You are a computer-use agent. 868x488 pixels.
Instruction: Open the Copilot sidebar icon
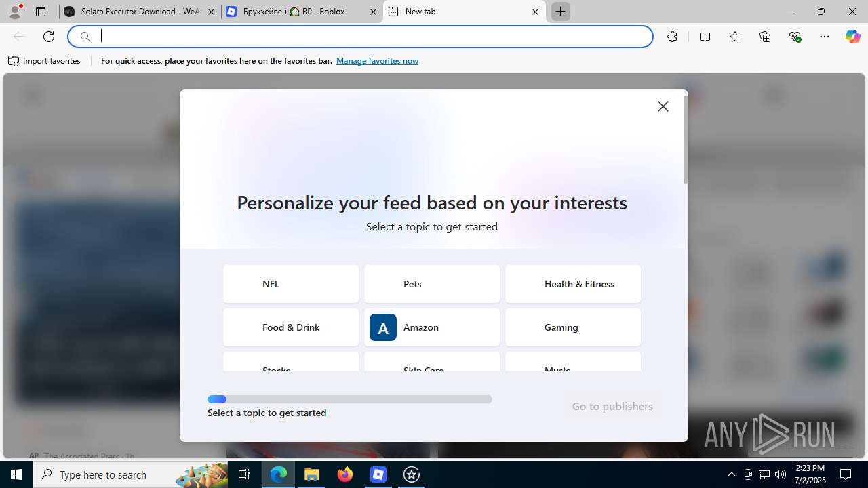pos(852,37)
